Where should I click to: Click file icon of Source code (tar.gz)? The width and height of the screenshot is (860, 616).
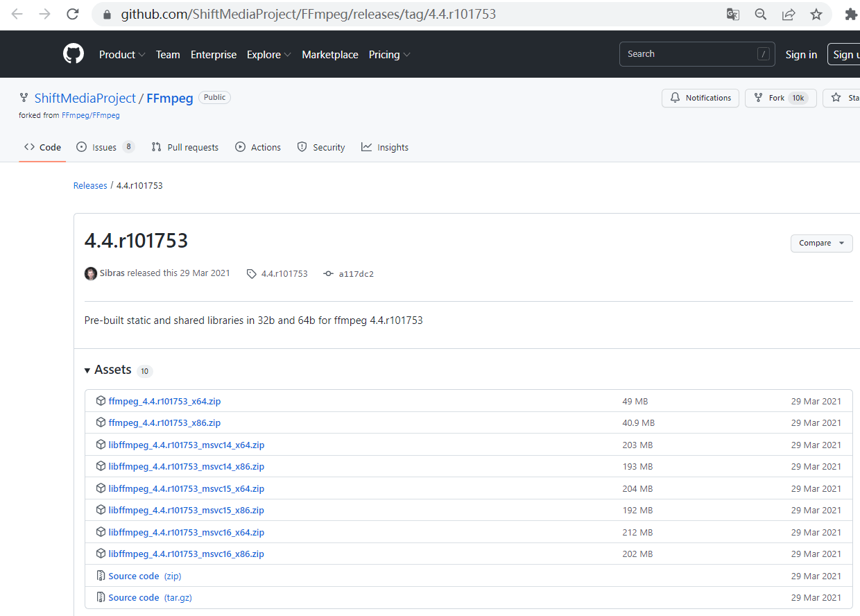click(x=101, y=597)
